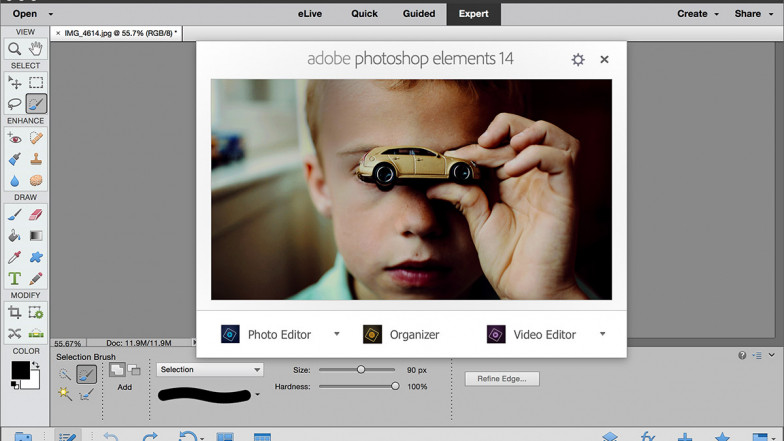Launch the Organizer

coord(401,334)
